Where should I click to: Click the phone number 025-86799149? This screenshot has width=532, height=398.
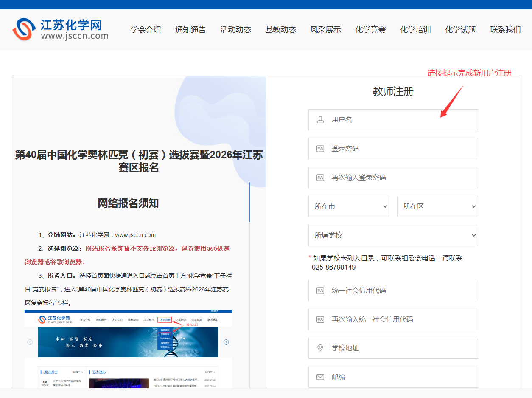coord(334,268)
